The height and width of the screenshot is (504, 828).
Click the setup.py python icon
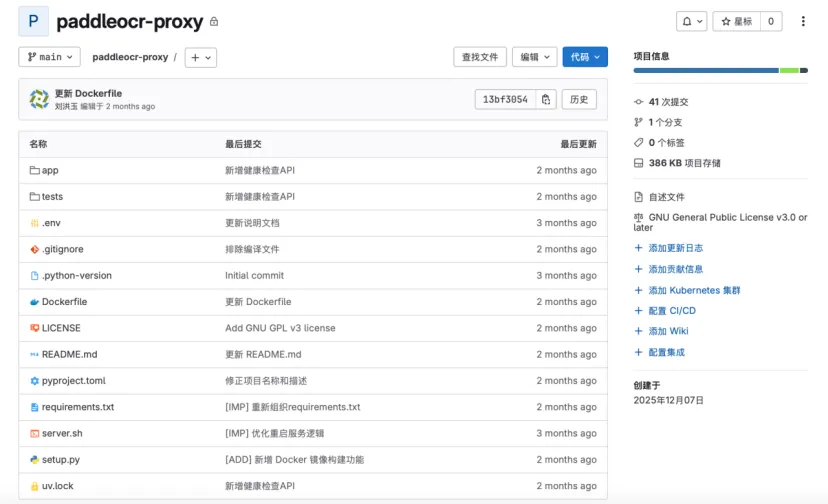[x=34, y=460]
